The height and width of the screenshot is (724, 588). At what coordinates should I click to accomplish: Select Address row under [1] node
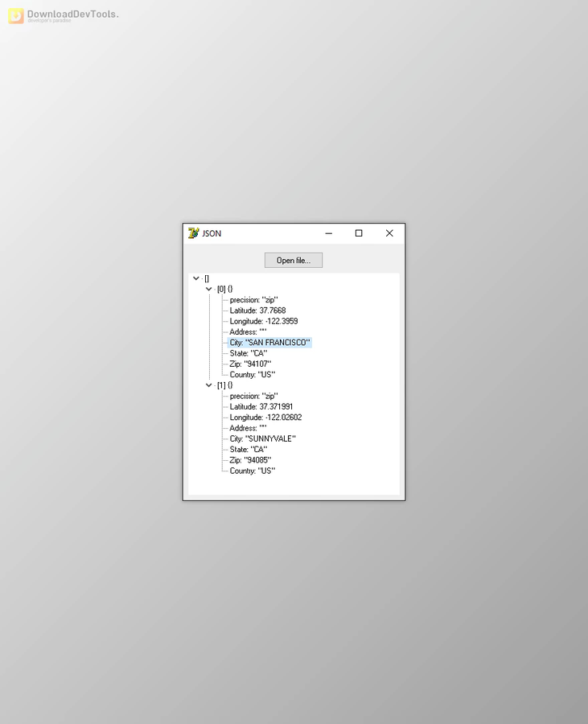click(248, 428)
